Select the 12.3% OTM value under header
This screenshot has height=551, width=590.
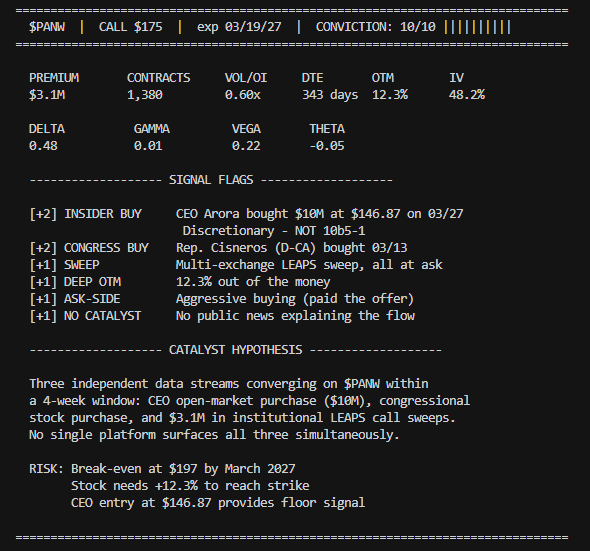(390, 95)
